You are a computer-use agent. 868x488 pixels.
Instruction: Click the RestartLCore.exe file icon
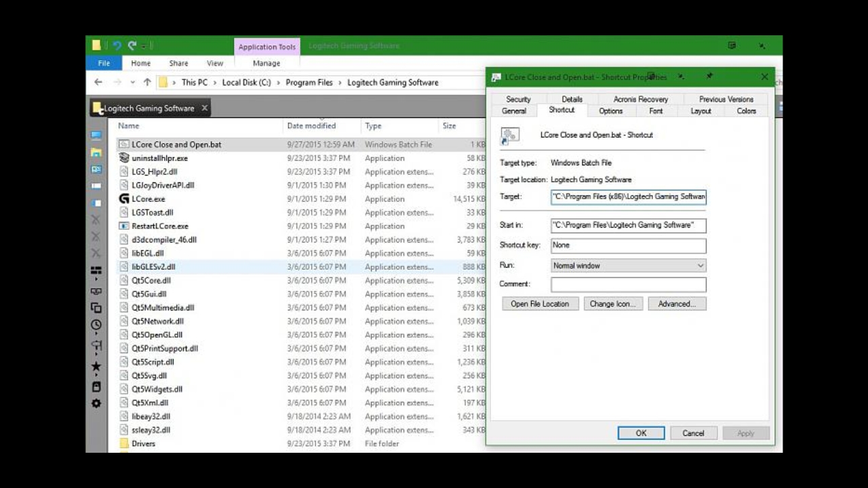pyautogui.click(x=123, y=226)
